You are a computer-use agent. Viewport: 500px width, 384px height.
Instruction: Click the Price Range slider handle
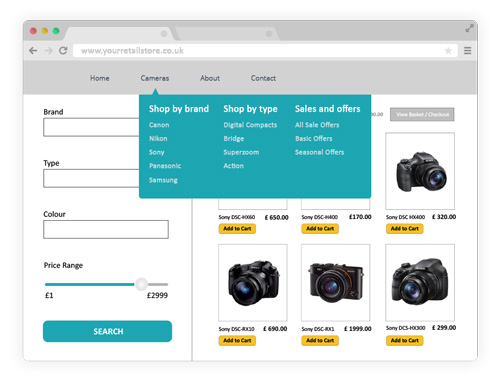[x=141, y=284]
